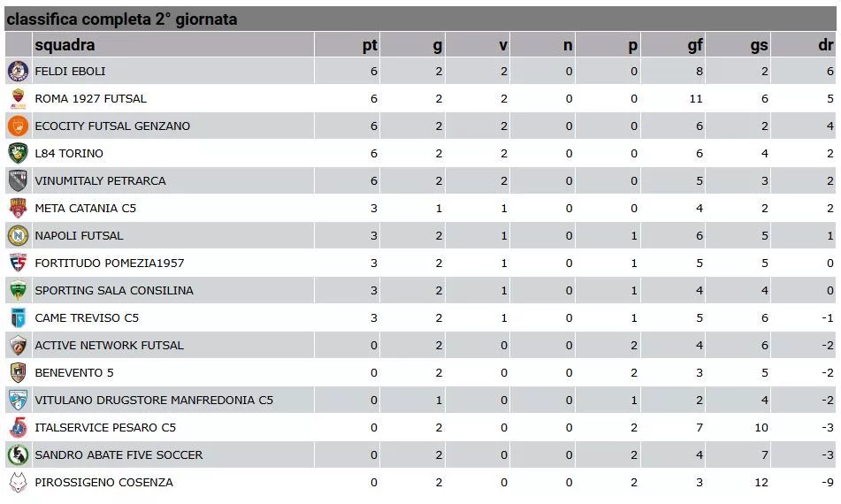This screenshot has width=841, height=504.
Task: Click the Napoli Futsal round emblem
Action: (x=18, y=235)
